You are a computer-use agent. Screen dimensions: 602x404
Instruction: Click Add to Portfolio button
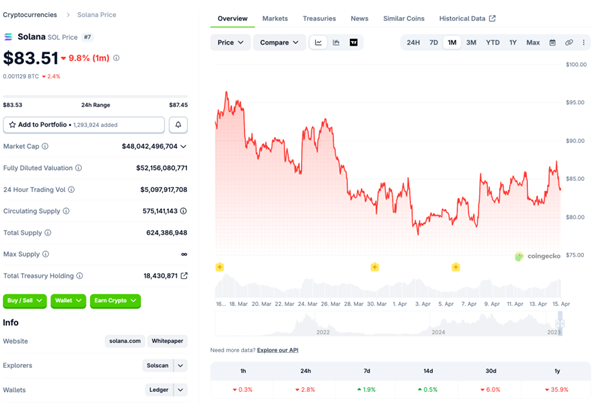click(x=84, y=125)
